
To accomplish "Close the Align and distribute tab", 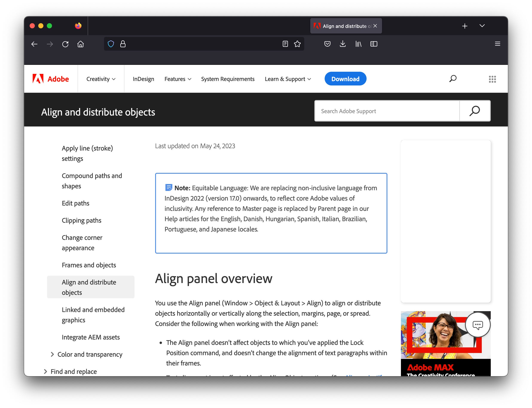I will coord(375,26).
